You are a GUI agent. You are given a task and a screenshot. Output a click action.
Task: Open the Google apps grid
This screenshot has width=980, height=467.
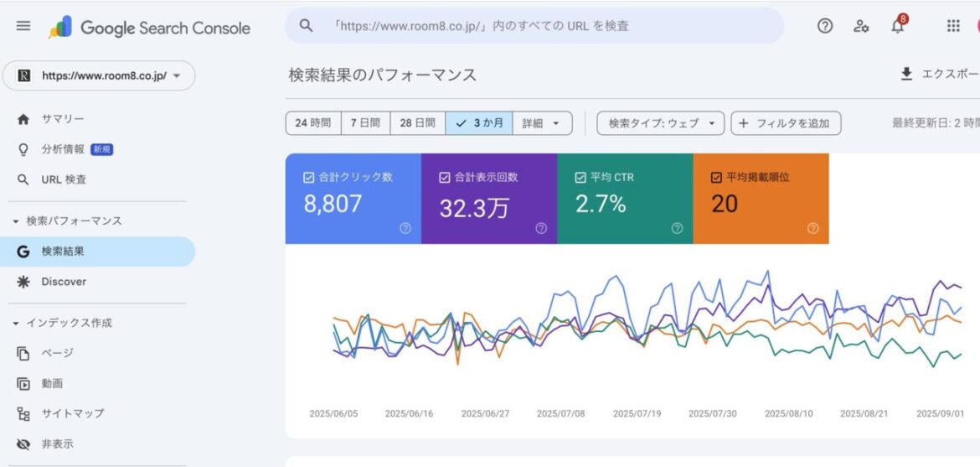953,26
